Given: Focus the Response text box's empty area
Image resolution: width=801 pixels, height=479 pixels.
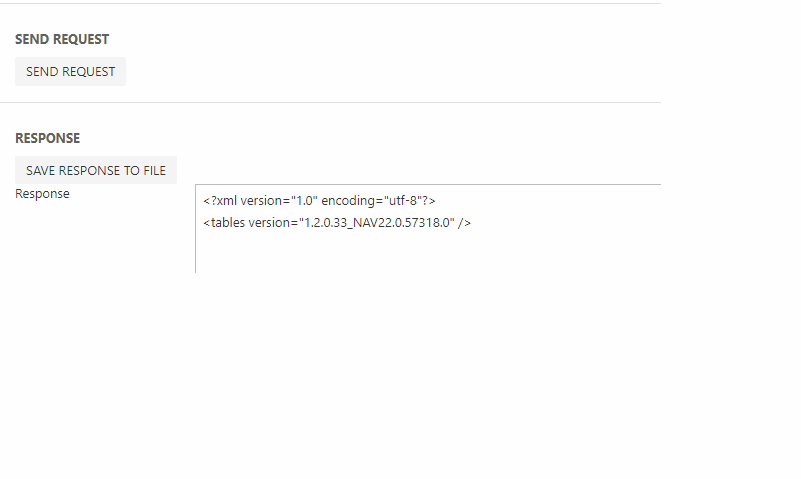Looking at the screenshot, I should point(430,252).
